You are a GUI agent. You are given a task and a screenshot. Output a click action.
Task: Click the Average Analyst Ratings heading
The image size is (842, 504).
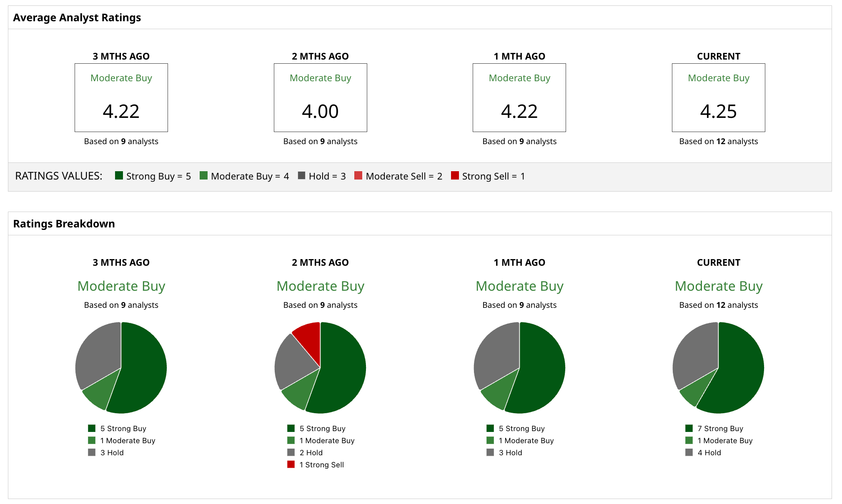click(x=77, y=18)
